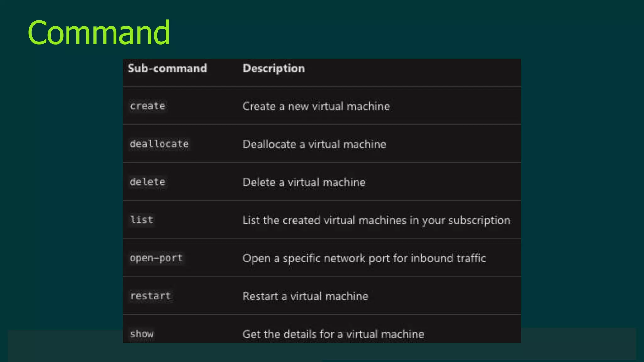Click 'Get the details for a virtual machine'

coord(333,334)
